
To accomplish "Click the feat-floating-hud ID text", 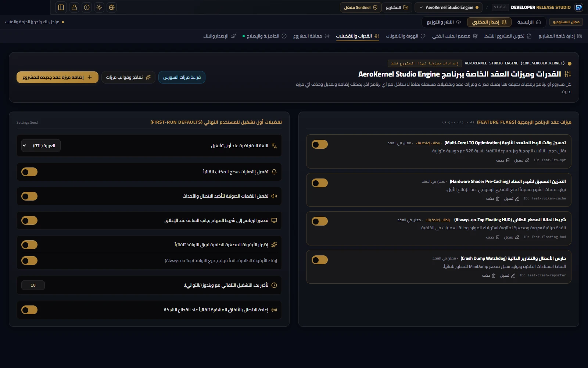I will 545,237.
